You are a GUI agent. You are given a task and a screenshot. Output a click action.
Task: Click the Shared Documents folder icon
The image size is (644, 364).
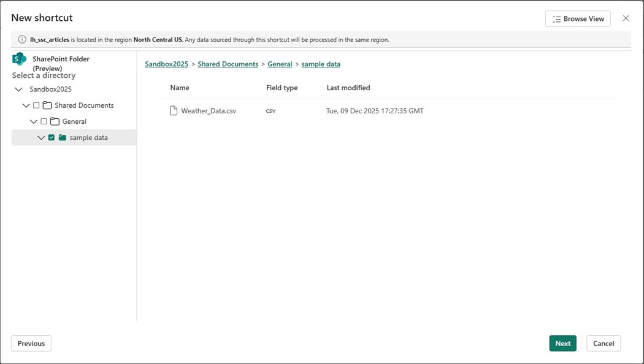[x=47, y=105]
